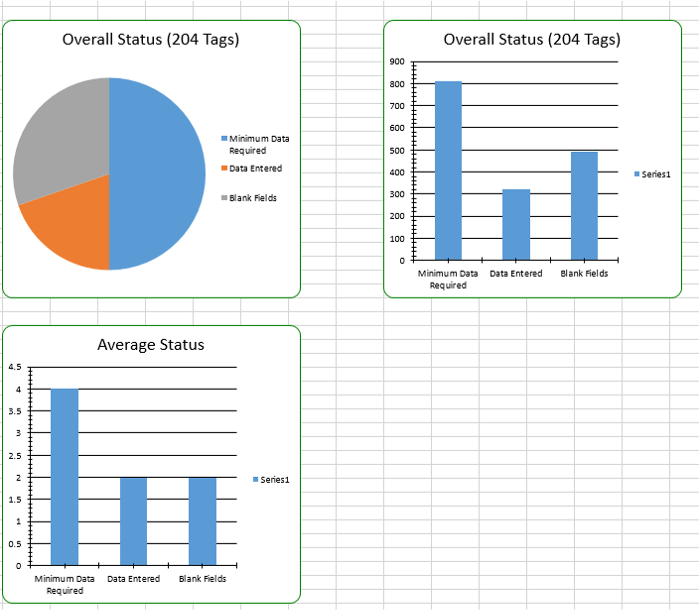The image size is (699, 610).
Task: Click Blank Fields axis label in Overall Status bar chart
Action: pyautogui.click(x=584, y=273)
